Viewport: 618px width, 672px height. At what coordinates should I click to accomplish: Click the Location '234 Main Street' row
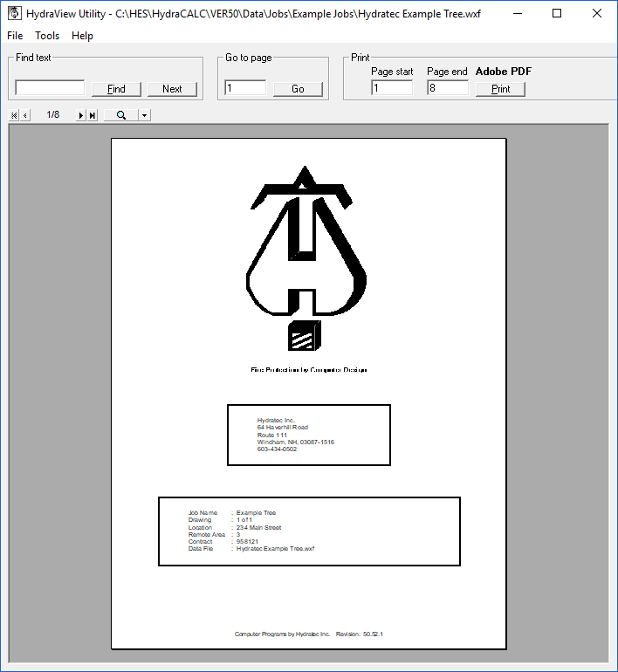[235, 527]
